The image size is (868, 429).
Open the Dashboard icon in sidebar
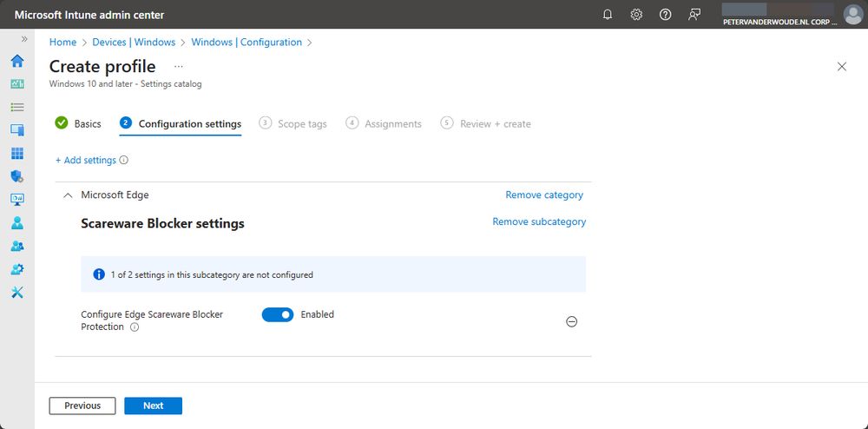tap(17, 83)
